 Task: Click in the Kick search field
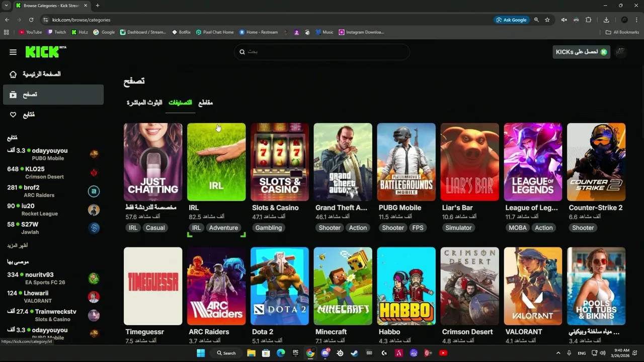pyautogui.click(x=322, y=52)
